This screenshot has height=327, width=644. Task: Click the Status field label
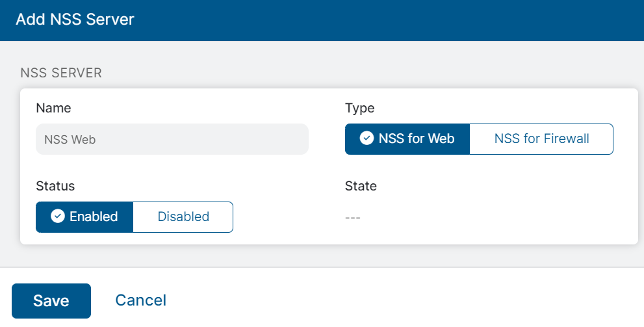[x=55, y=186]
